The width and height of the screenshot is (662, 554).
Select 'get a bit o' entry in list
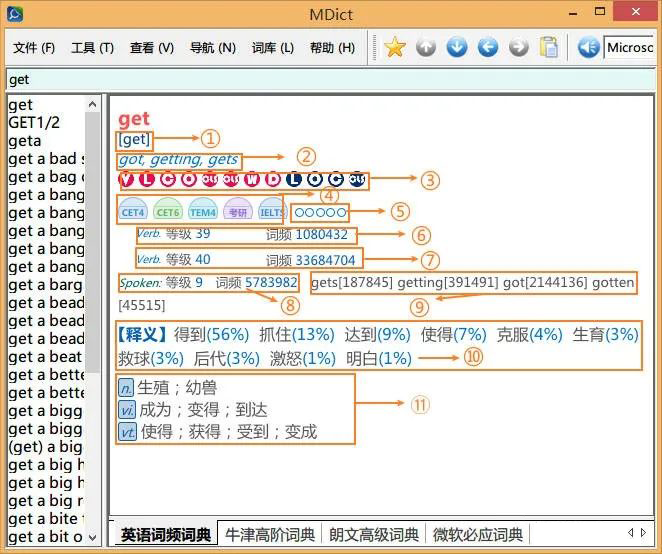click(46, 537)
